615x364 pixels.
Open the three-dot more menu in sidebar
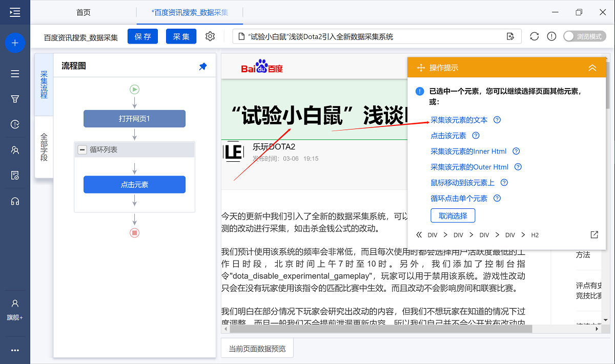click(x=15, y=351)
